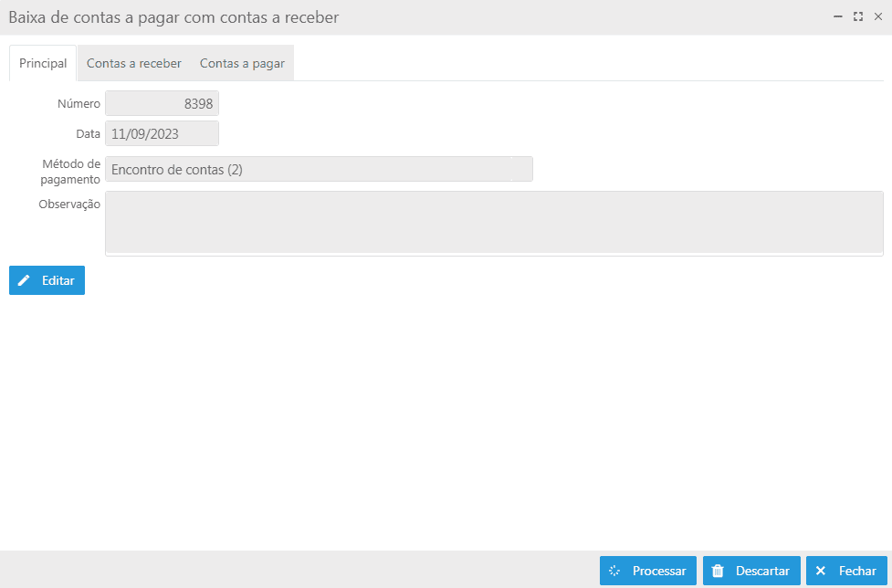Close the dialog using the title bar X
The width and height of the screenshot is (892, 588).
878,17
